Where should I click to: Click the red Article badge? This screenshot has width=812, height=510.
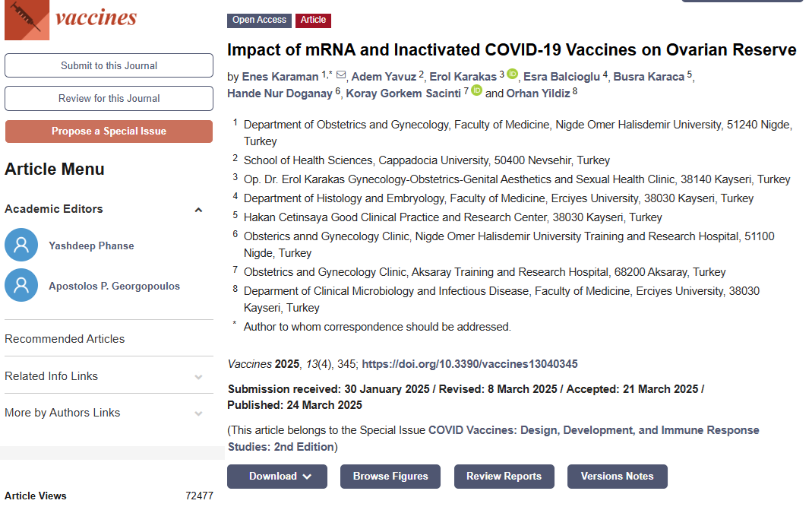pos(313,21)
